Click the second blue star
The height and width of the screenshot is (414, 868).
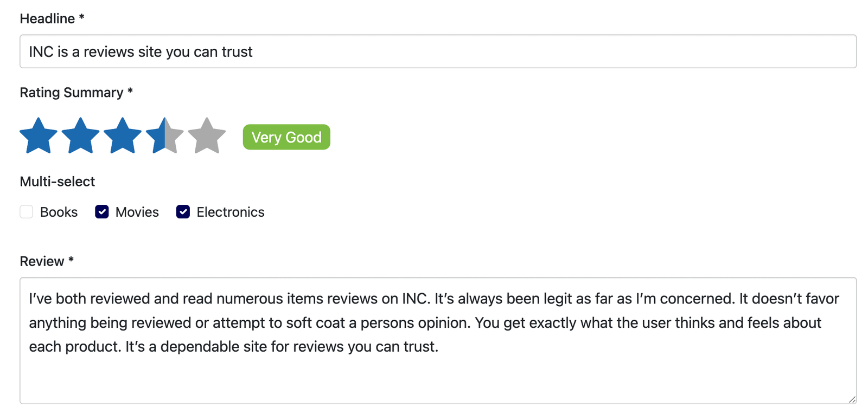click(80, 135)
